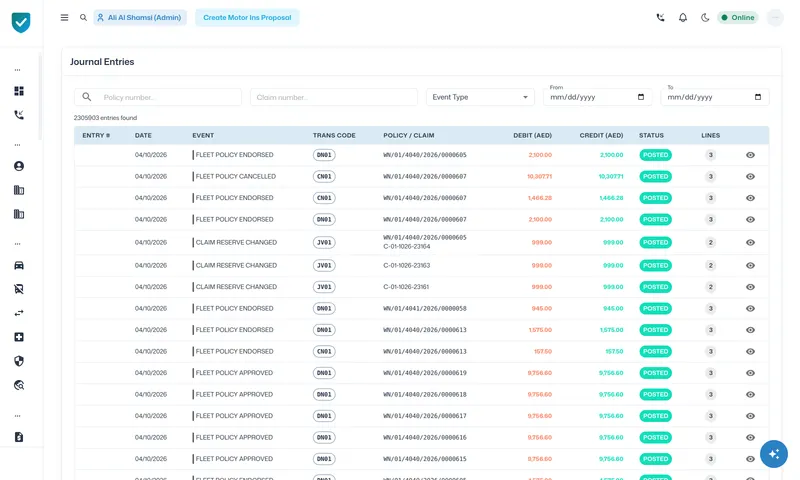The width and height of the screenshot is (800, 480).
Task: Open the crossed-out vehicle sidebar icon
Action: tap(19, 289)
